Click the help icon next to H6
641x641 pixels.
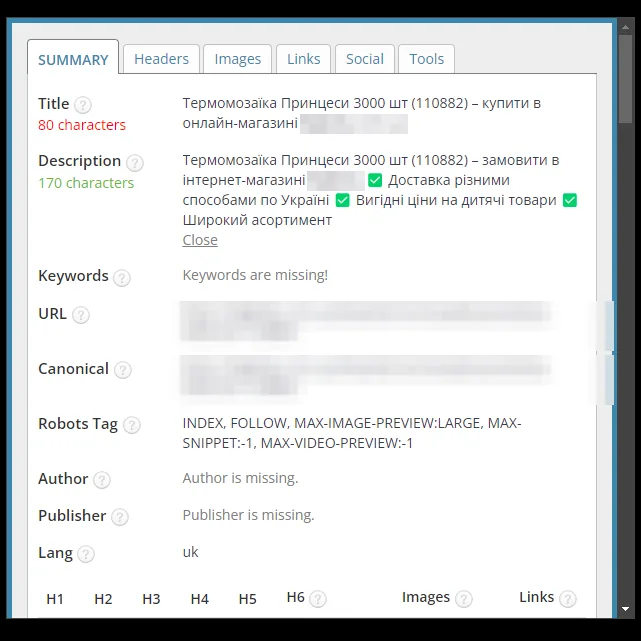[318, 599]
